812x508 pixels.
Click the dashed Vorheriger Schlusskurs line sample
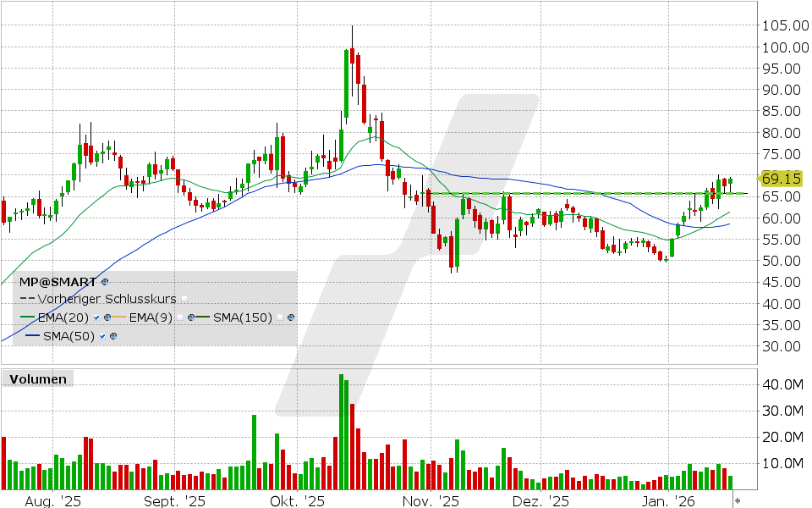point(27,299)
